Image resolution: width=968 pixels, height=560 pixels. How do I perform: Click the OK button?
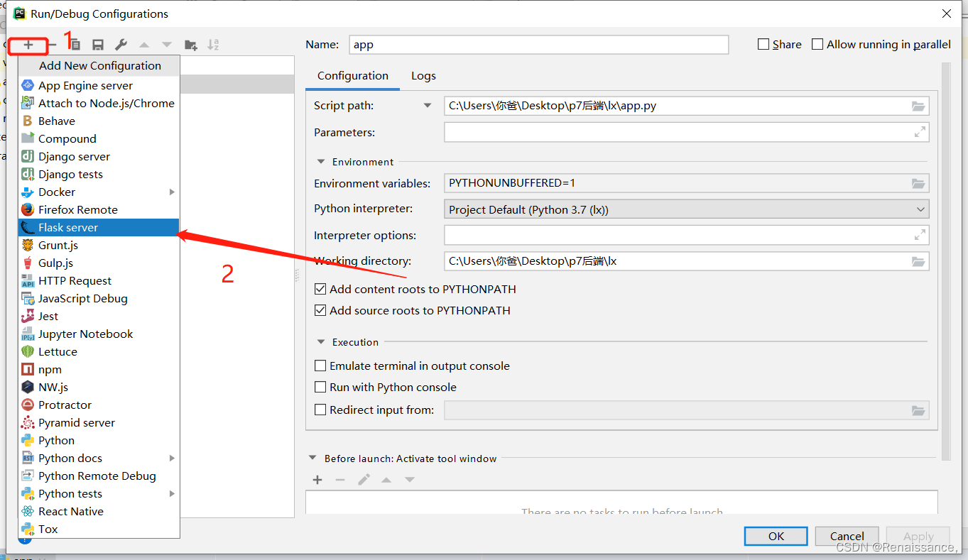point(776,536)
